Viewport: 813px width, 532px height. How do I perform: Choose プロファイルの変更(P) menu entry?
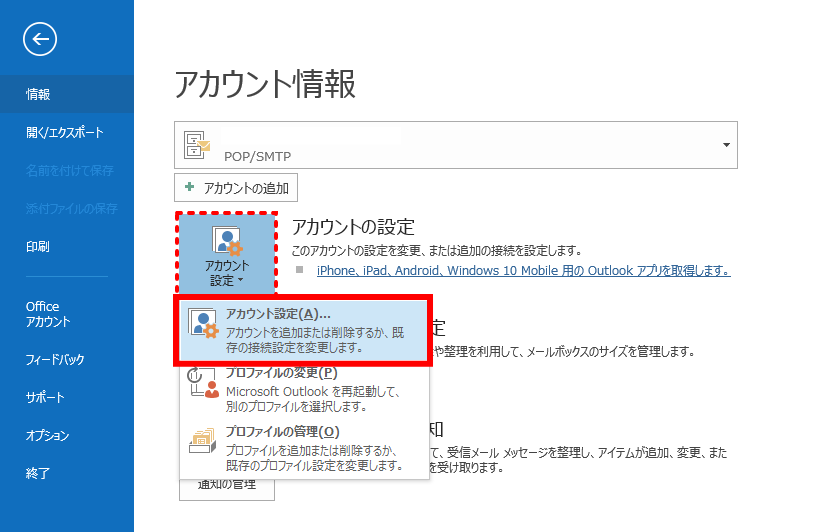point(304,389)
